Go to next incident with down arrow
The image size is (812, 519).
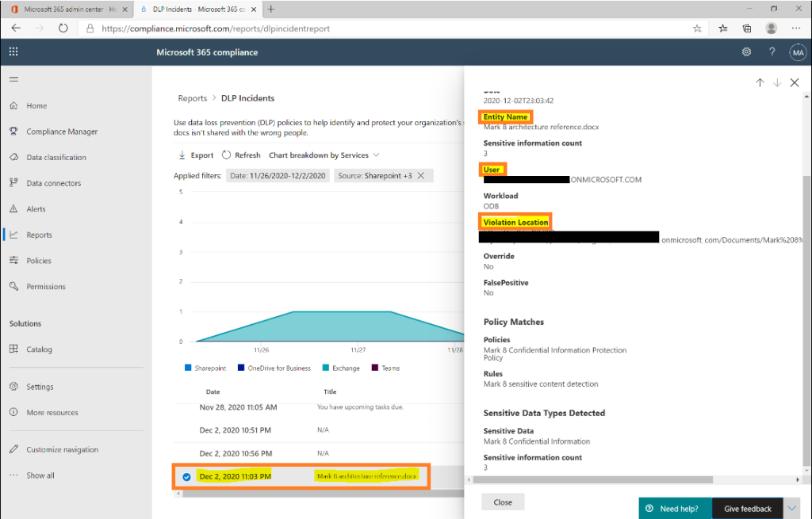(x=777, y=82)
